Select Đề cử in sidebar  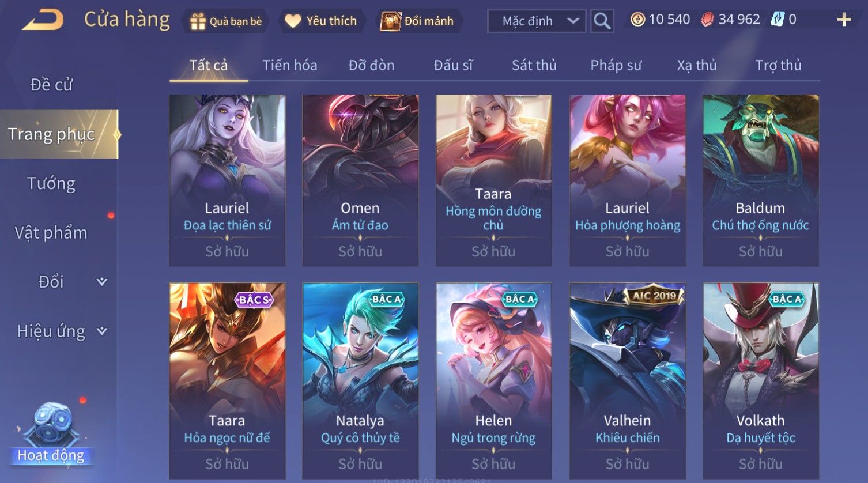51,85
